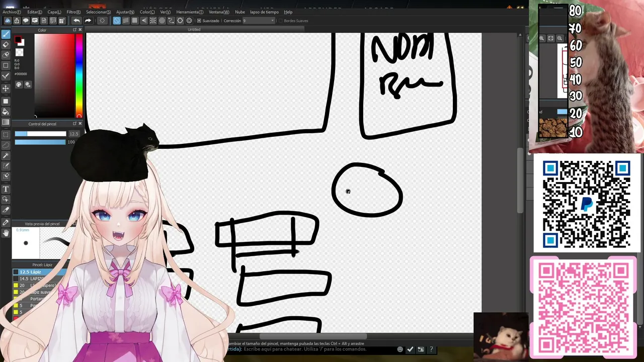644x362 pixels.
Task: Choose the Text tool
Action: (6, 189)
